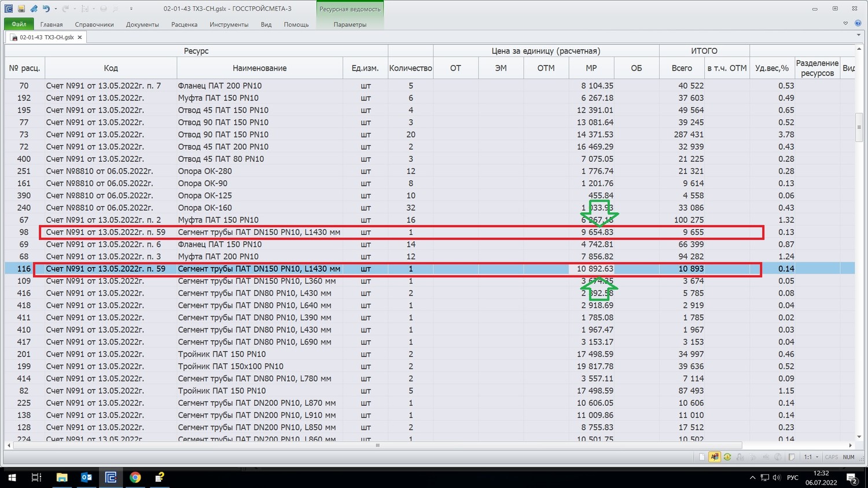Click the green circular refresh status icon
This screenshot has height=488, width=868.
tap(727, 457)
